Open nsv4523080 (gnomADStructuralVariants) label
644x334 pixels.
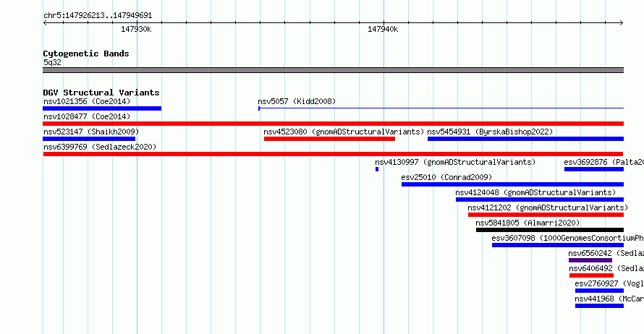pyautogui.click(x=344, y=132)
